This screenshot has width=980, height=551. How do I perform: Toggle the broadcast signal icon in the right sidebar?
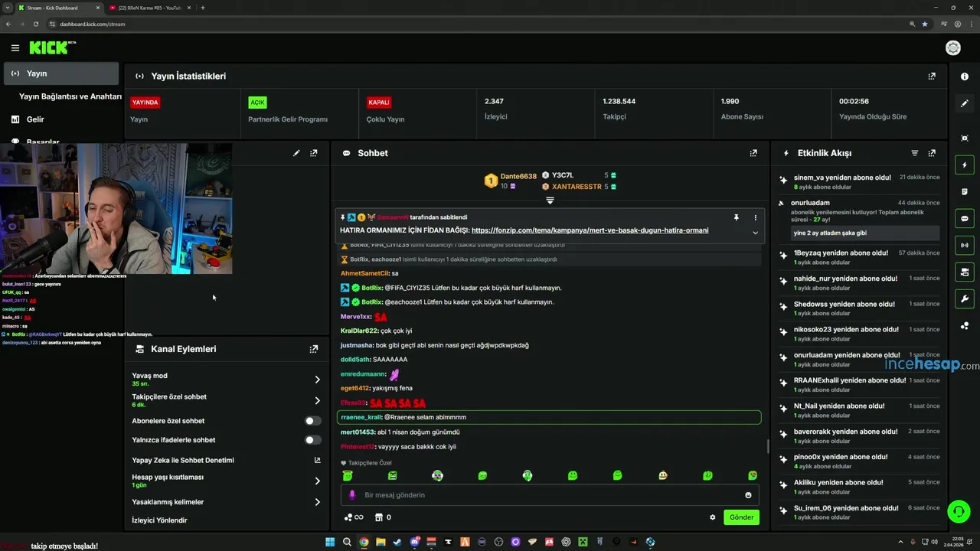(x=965, y=245)
